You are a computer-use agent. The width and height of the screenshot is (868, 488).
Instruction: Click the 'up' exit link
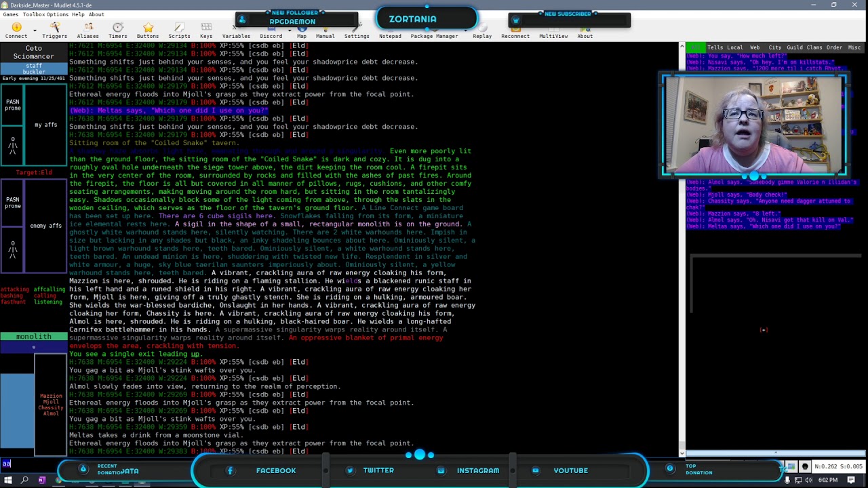(x=195, y=354)
